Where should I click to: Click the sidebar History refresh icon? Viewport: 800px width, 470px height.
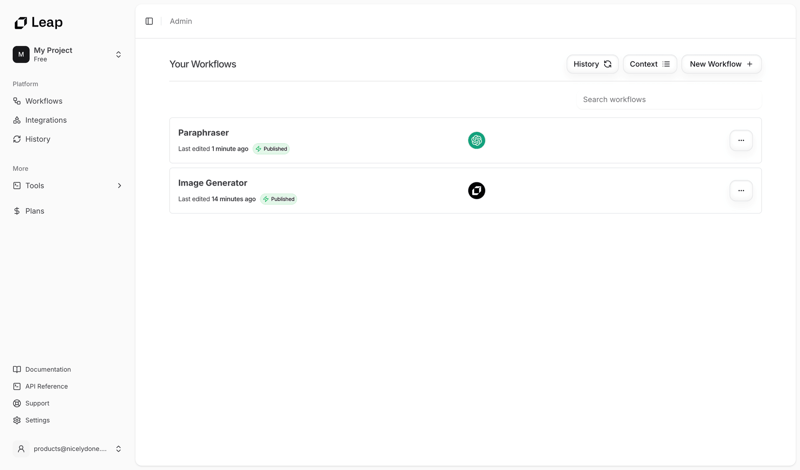pos(17,139)
